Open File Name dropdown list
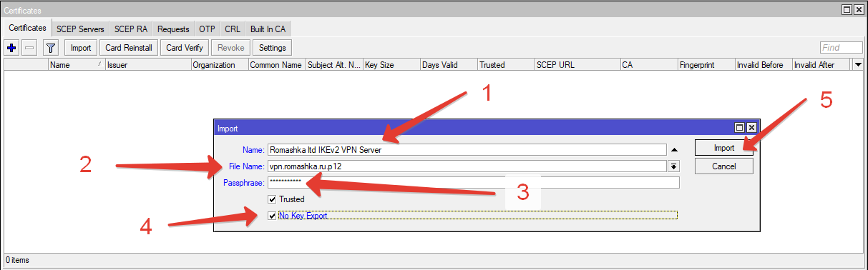Image resolution: width=868 pixels, height=270 pixels. tap(673, 166)
